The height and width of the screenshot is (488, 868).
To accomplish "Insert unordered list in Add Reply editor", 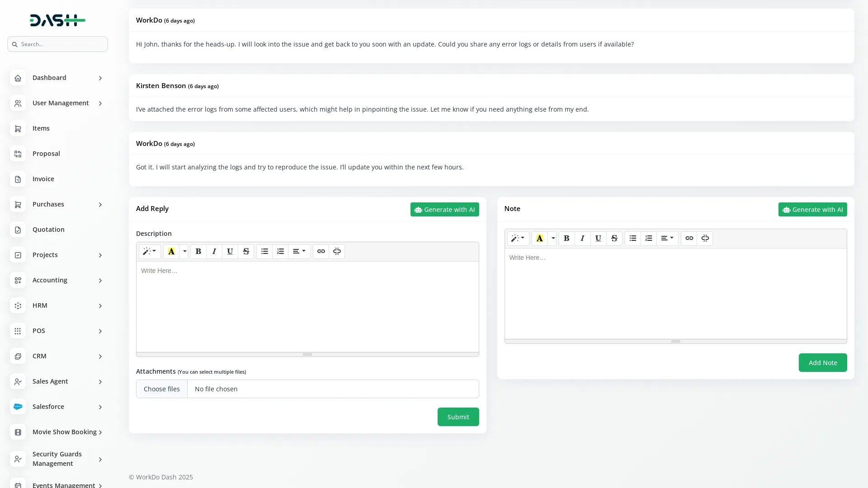I will coord(264,252).
